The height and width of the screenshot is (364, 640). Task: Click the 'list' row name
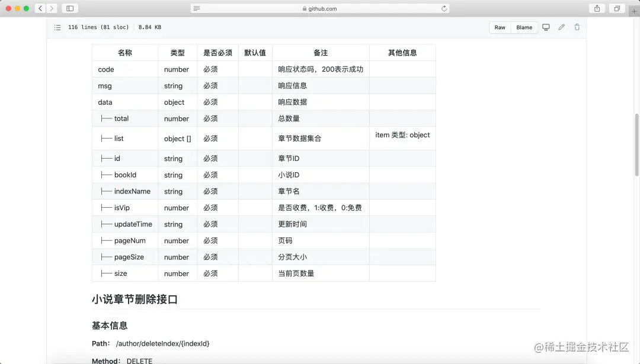[119, 138]
